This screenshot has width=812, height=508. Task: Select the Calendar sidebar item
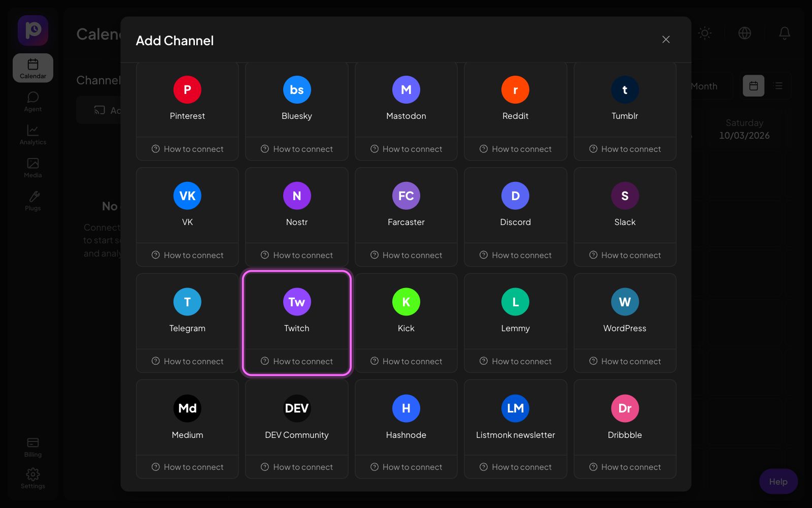point(33,68)
